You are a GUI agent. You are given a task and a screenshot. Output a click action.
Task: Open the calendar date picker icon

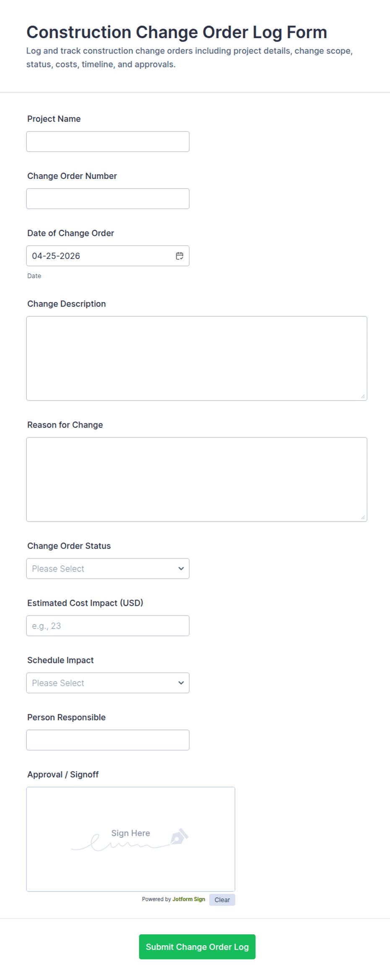pyautogui.click(x=179, y=256)
